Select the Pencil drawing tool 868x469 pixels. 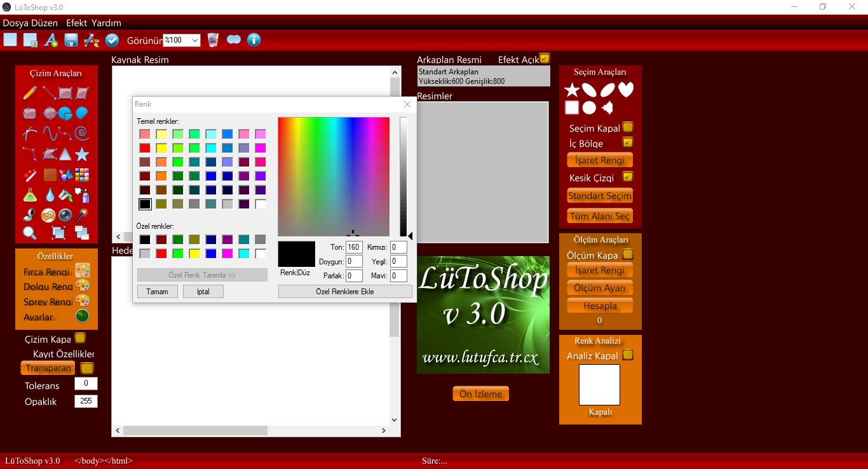tap(29, 93)
